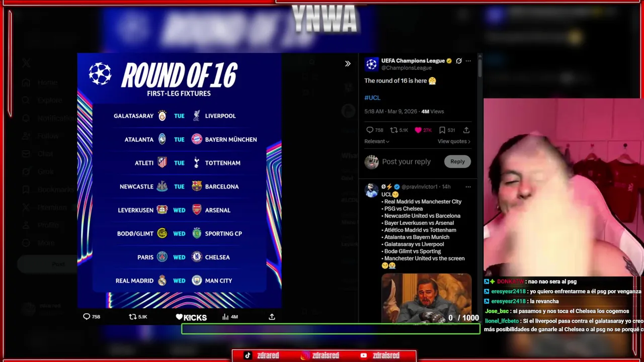This screenshot has height=362, width=644.
Task: Collapse the post panel with the double-chevron icon
Action: point(348,63)
